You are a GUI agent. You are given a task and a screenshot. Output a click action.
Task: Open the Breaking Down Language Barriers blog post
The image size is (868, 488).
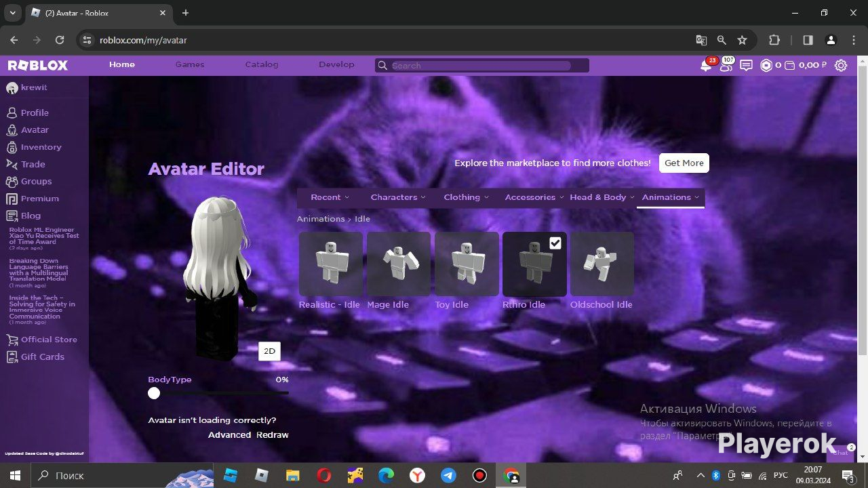tap(38, 270)
